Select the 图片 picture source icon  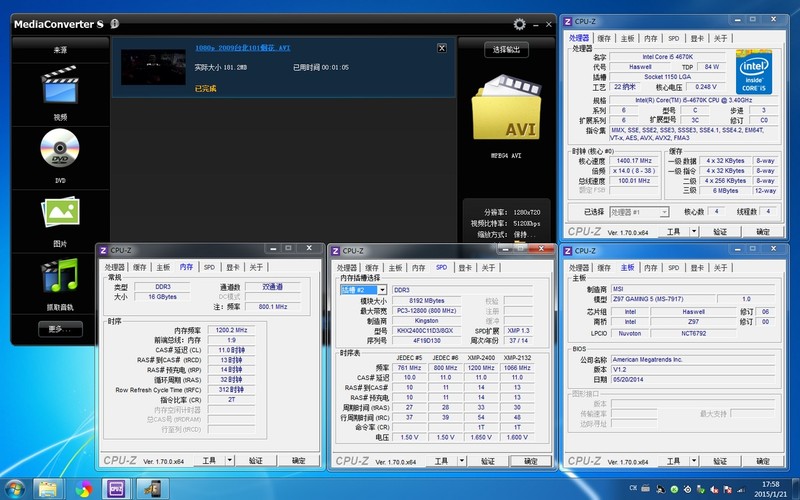(x=60, y=211)
